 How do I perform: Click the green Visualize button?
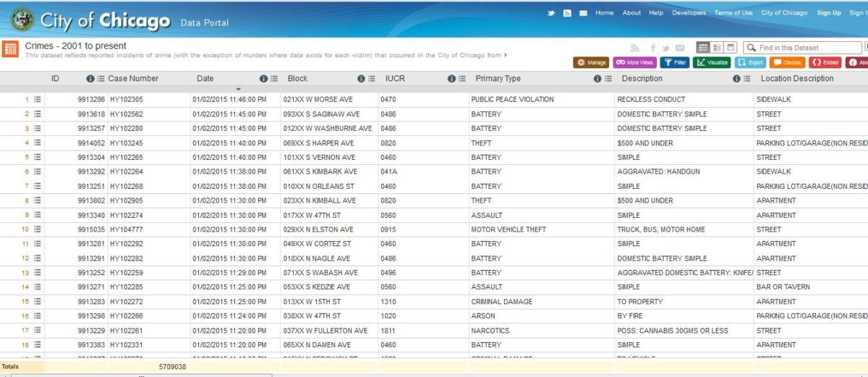(712, 63)
